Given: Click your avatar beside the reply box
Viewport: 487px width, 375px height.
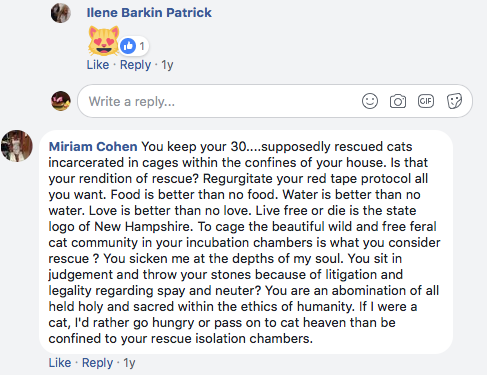Looking at the screenshot, I should click(61, 101).
